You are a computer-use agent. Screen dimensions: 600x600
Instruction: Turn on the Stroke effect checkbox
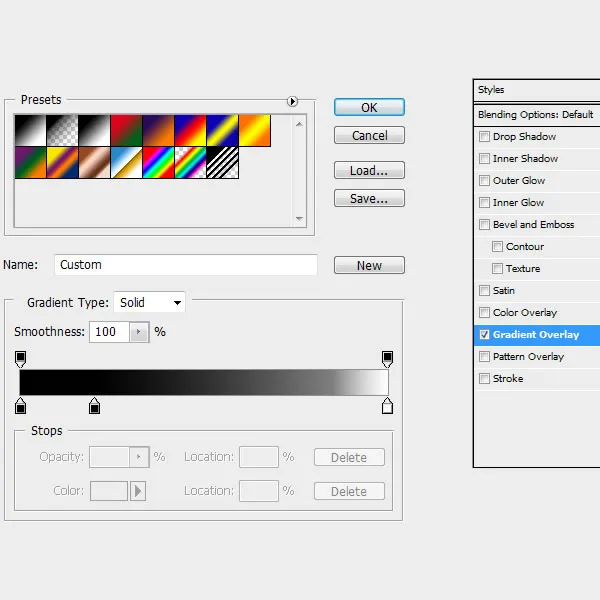pos(485,379)
